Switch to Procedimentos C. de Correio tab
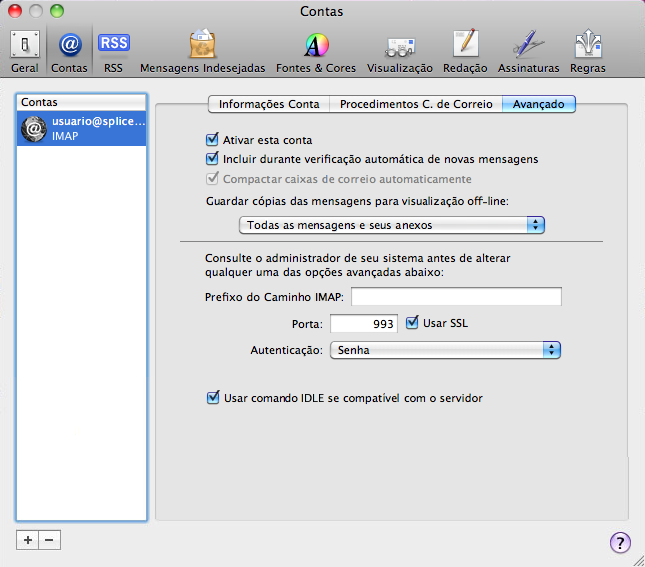The width and height of the screenshot is (645, 567). click(x=416, y=104)
